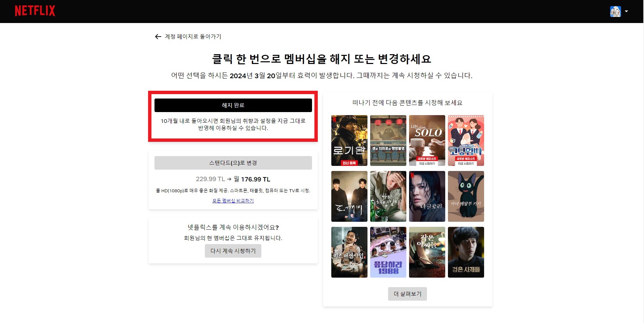
Task: Click the 나의 해방일지 thumbnail
Action: [x=388, y=196]
